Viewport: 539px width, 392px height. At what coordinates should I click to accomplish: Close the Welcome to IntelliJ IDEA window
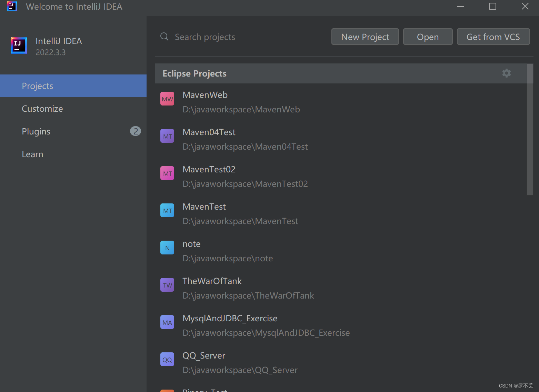pos(525,7)
